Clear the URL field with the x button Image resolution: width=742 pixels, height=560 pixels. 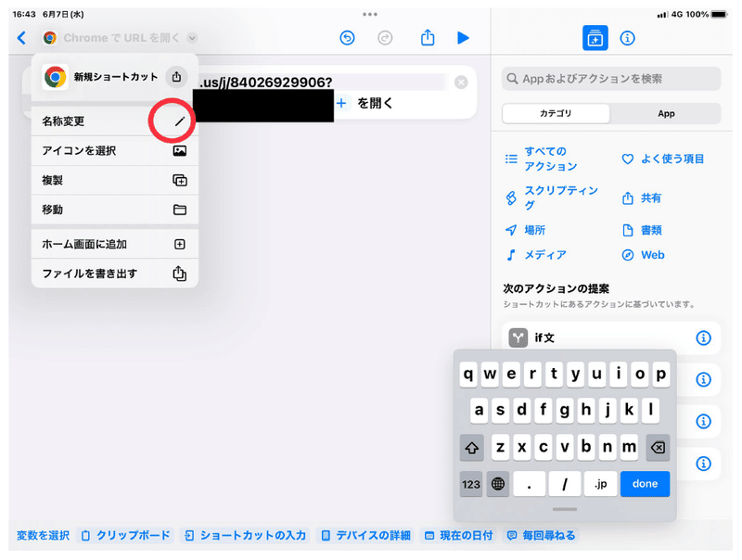(x=461, y=83)
